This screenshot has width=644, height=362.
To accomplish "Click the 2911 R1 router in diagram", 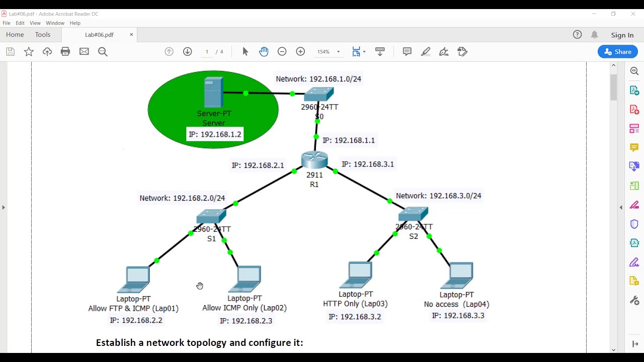I will pos(314,160).
